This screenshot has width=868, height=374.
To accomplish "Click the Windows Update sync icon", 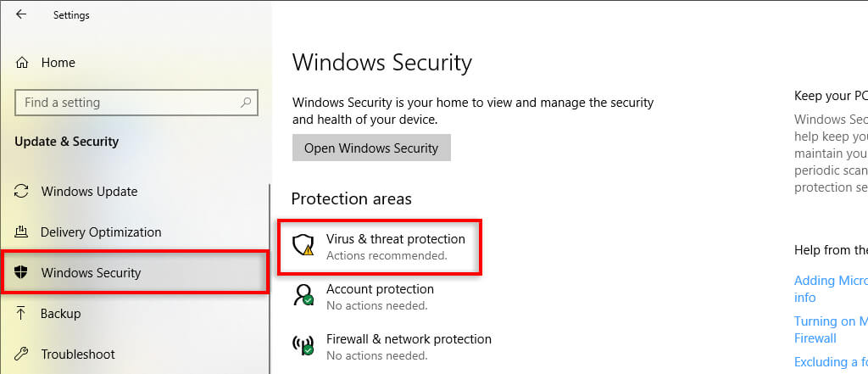I will tap(23, 192).
